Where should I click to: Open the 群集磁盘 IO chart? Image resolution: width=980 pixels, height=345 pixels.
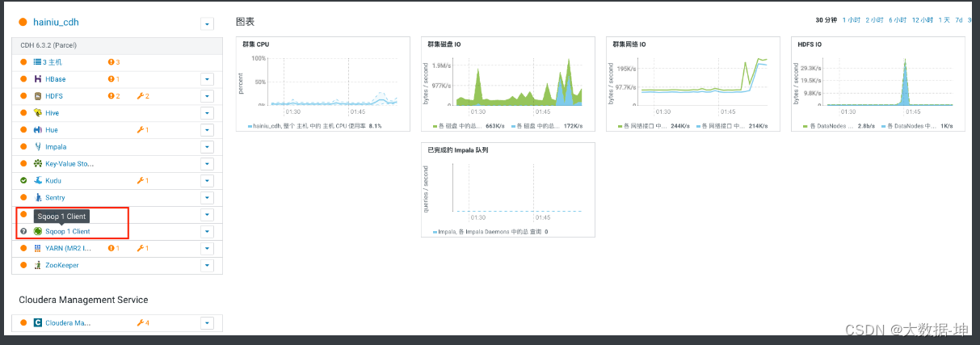tap(508, 84)
